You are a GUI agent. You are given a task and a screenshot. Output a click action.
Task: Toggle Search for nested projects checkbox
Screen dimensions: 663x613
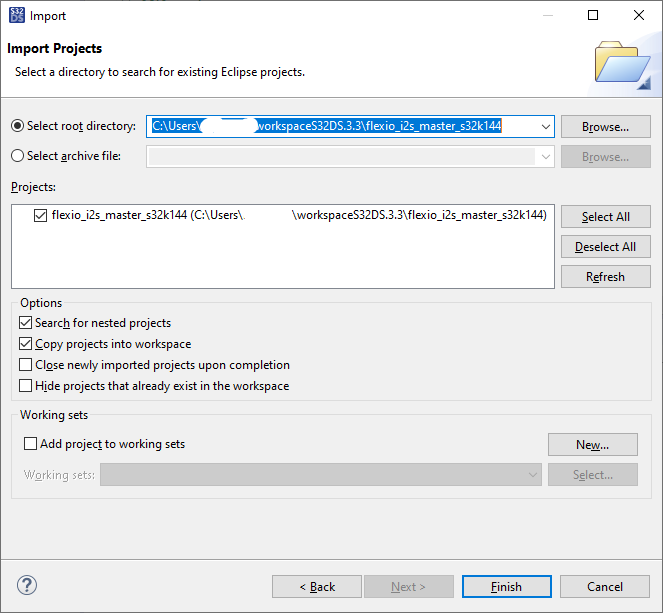(x=25, y=323)
